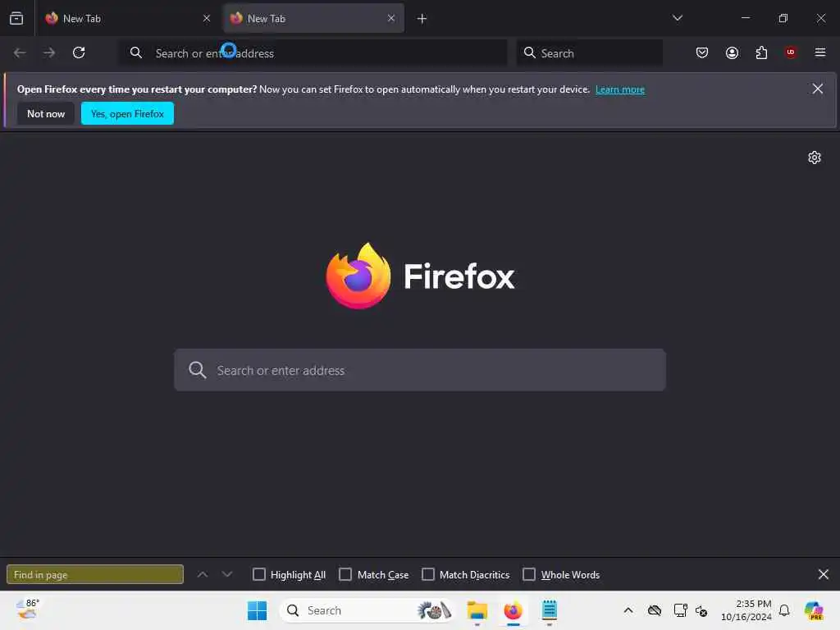
Task: Close the first New Tab
Action: point(207,18)
